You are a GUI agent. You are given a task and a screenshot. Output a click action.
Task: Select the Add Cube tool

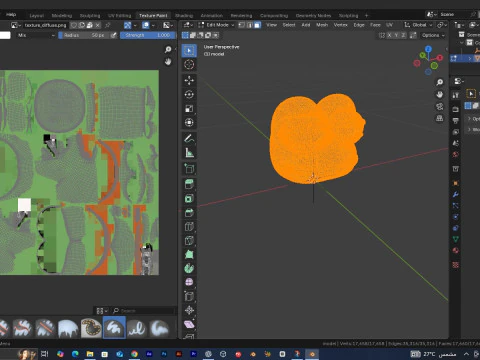click(x=189, y=169)
